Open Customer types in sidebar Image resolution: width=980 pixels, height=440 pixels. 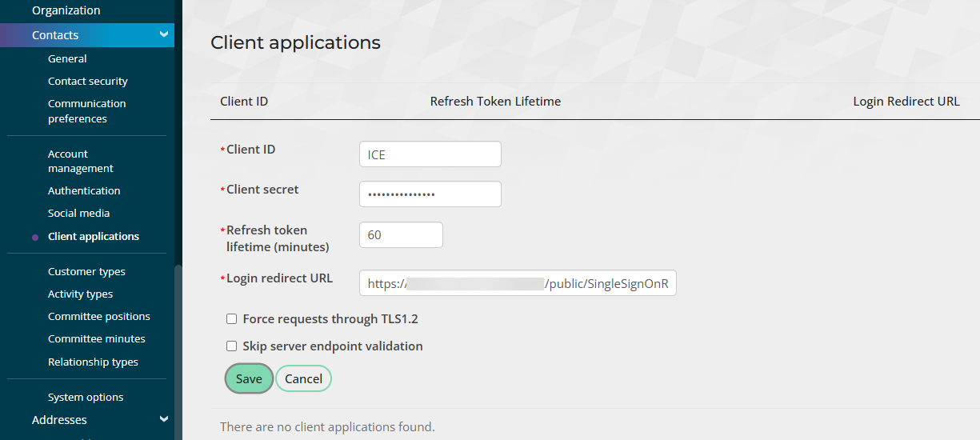click(x=86, y=271)
